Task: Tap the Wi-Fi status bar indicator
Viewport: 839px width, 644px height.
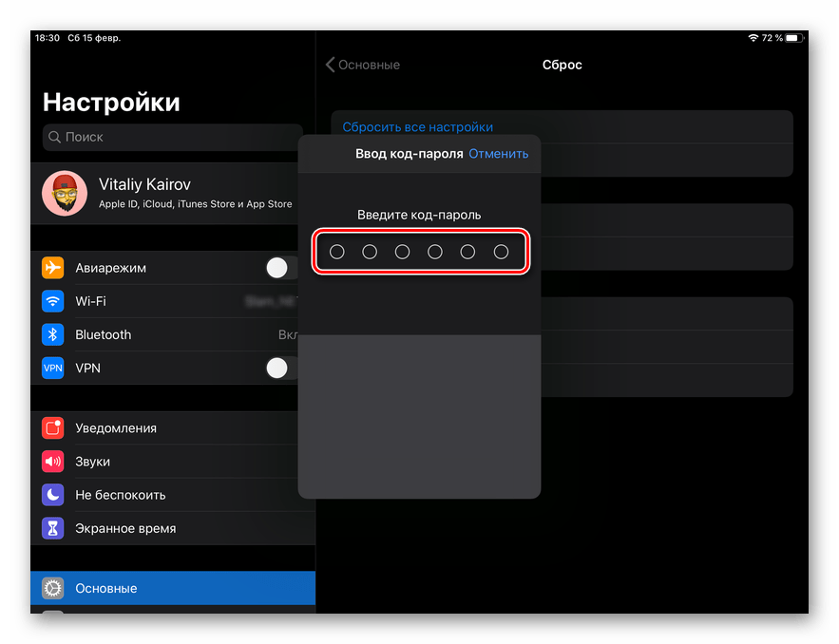Action: pos(753,38)
